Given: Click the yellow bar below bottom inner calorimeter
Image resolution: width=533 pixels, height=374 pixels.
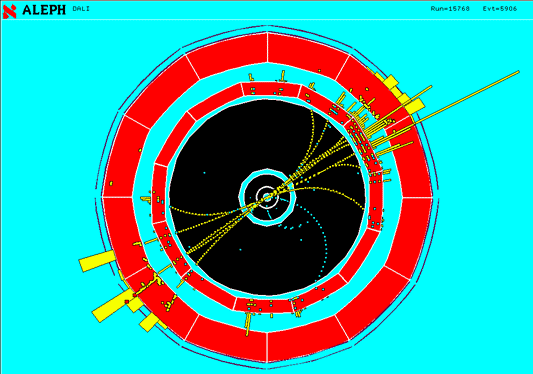Looking at the screenshot, I should click(248, 324).
